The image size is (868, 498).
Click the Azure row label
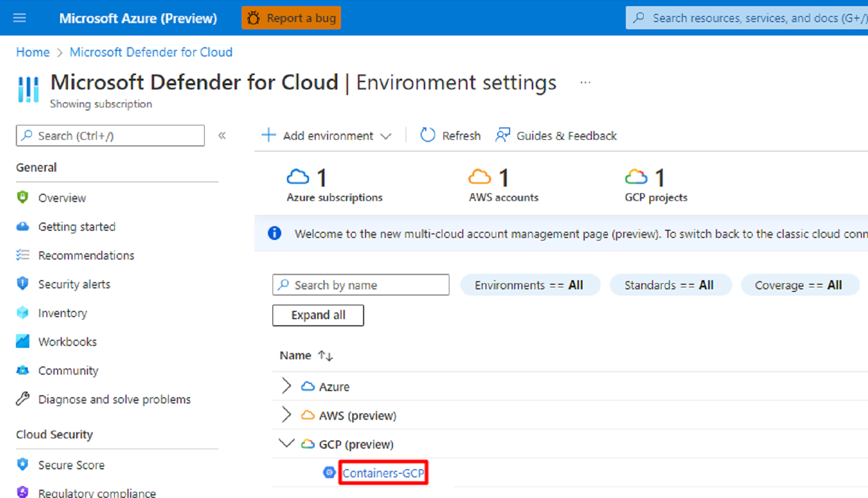tap(334, 387)
